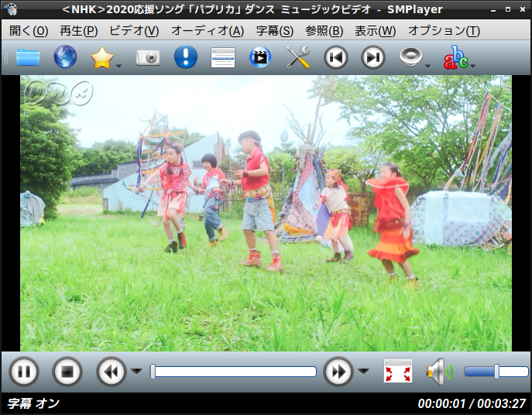Maximize the SMPlayer window
The image size is (532, 415).
(x=508, y=9)
